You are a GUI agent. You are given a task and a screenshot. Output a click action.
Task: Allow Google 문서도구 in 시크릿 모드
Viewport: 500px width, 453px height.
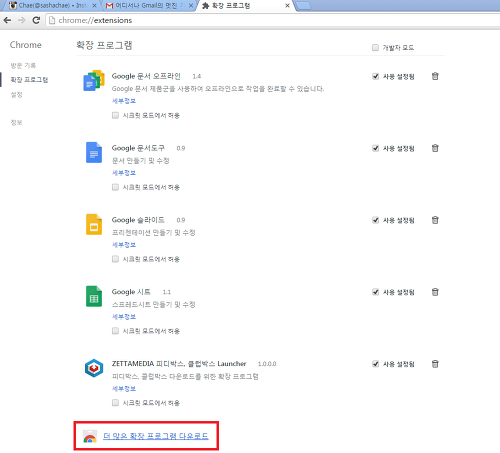click(x=115, y=187)
